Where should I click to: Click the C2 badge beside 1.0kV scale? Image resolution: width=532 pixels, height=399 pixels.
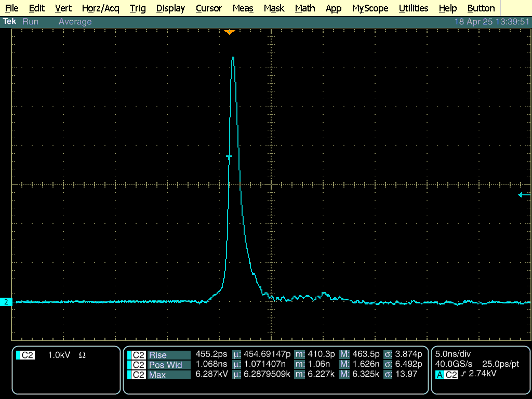tap(28, 355)
